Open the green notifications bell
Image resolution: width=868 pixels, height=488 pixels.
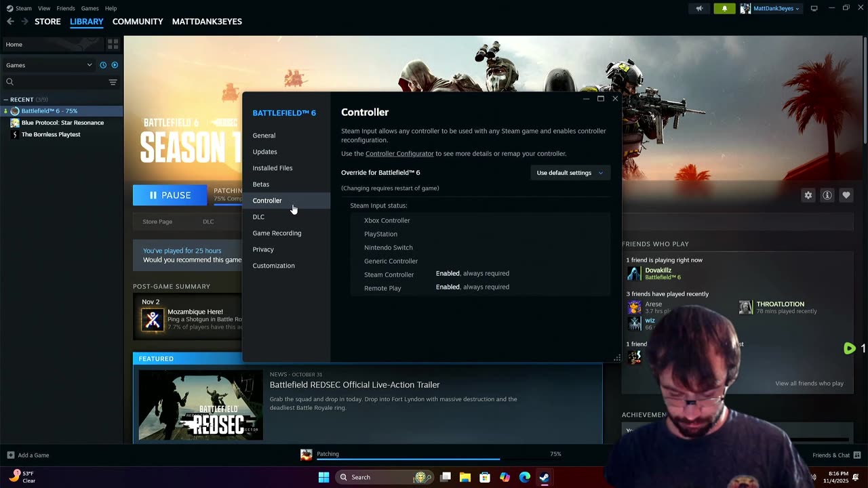coord(724,8)
